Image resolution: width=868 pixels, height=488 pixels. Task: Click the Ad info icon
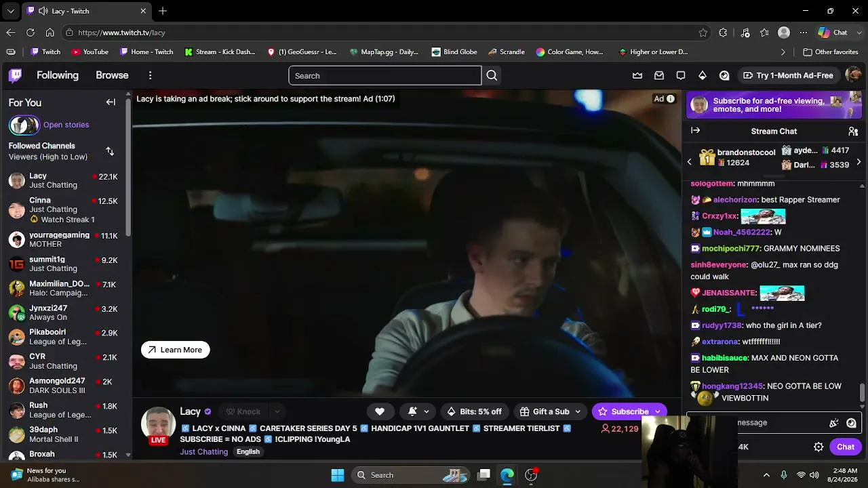671,99
